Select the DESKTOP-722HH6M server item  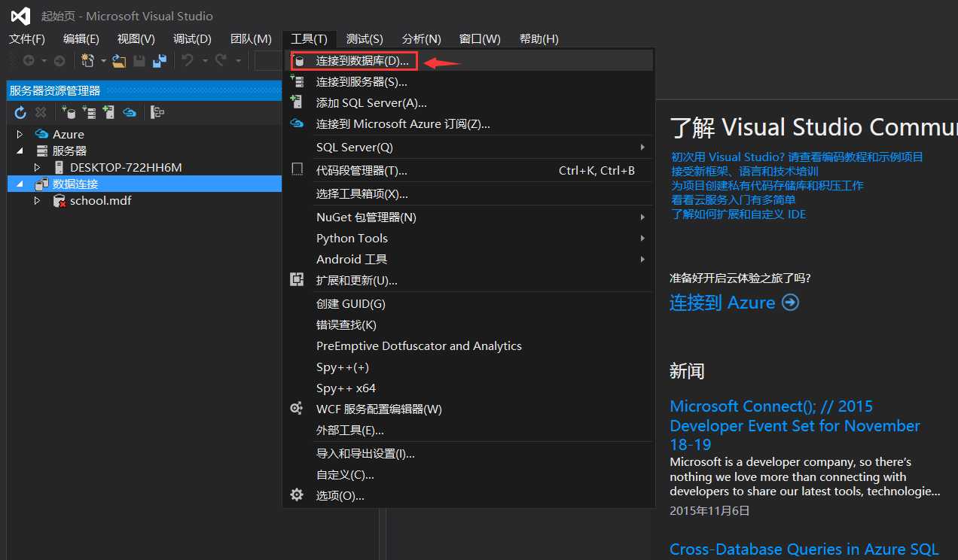(126, 167)
